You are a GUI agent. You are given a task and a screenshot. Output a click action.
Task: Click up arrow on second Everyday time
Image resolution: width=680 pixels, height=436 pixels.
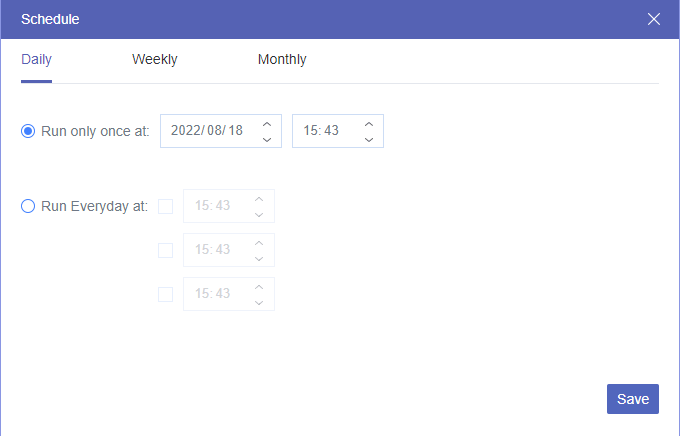pos(259,243)
